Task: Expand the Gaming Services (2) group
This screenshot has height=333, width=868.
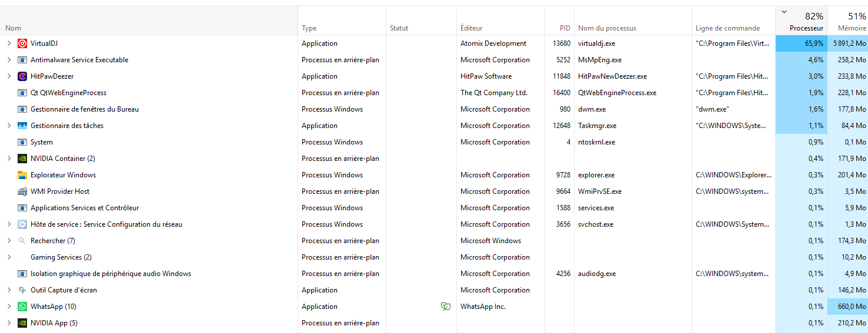Action: click(x=9, y=257)
